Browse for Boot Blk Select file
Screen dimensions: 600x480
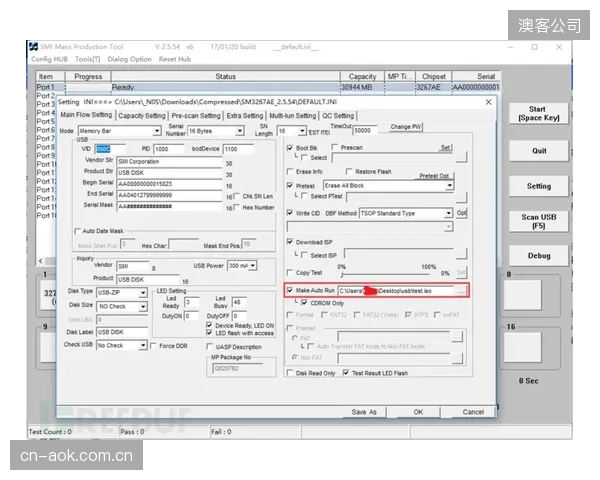pyautogui.click(x=461, y=157)
